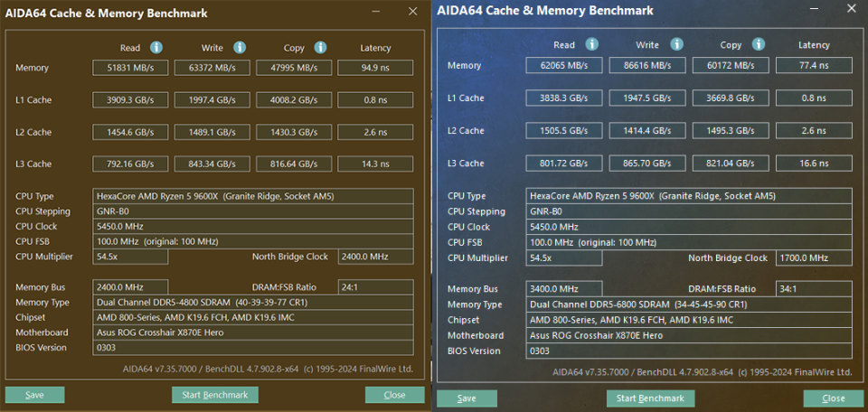Select Memory write value 86616 MB/s
This screenshot has width=868, height=412.
(647, 65)
